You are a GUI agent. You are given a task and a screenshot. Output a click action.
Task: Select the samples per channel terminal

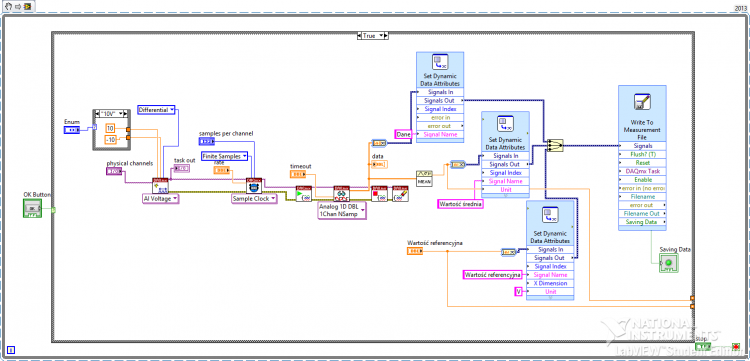point(207,142)
